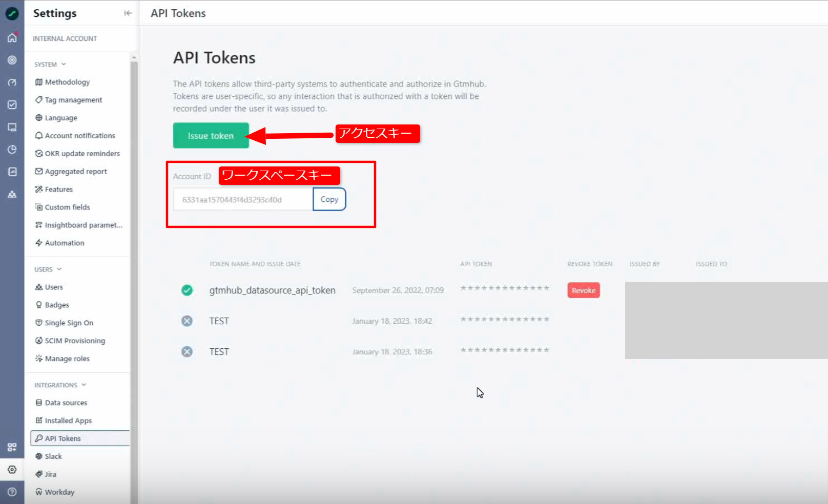828x504 pixels.
Task: Click the ISSUED TO column header
Action: tap(711, 264)
